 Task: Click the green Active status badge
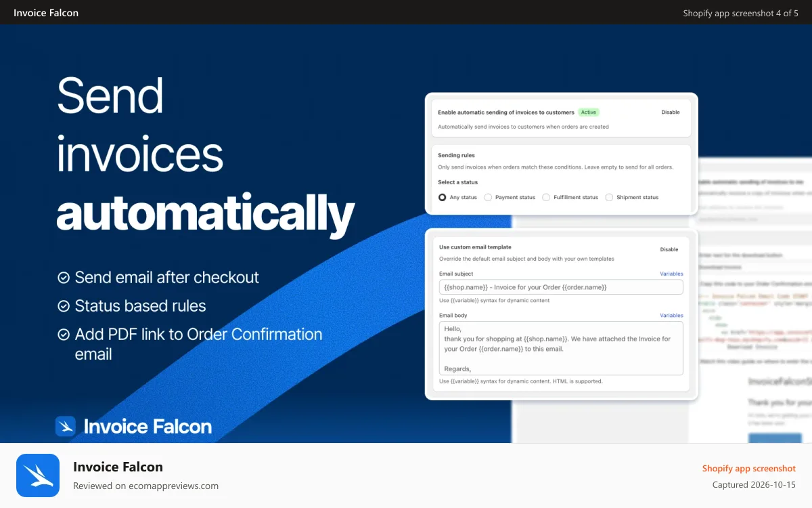pyautogui.click(x=589, y=112)
